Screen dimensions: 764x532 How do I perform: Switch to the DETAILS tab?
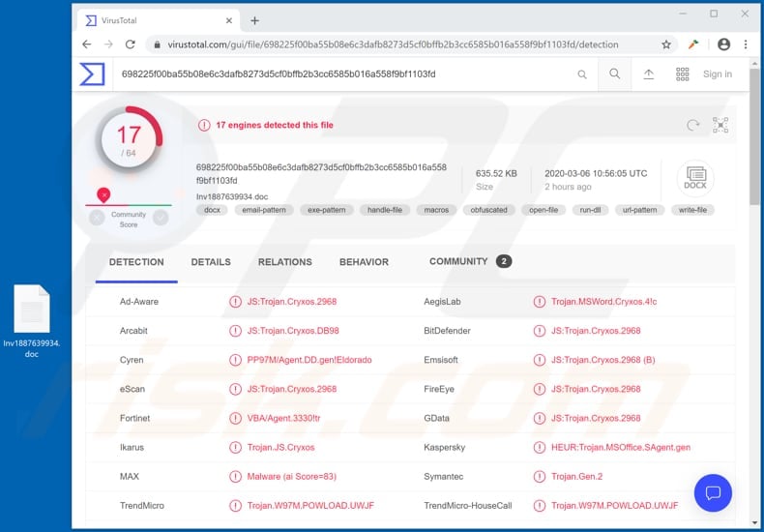pos(211,262)
